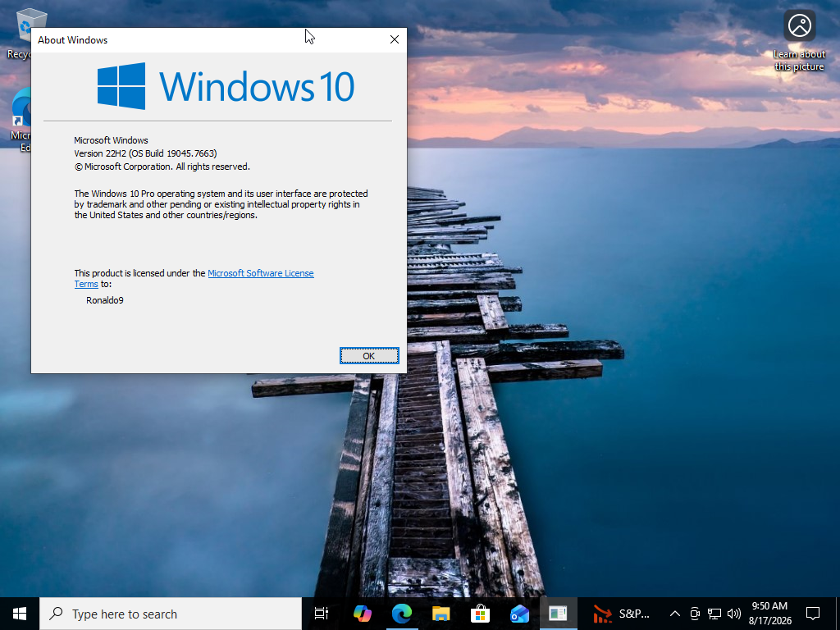
Task: Click the Ronaldo9 licensee name
Action: pyautogui.click(x=105, y=300)
